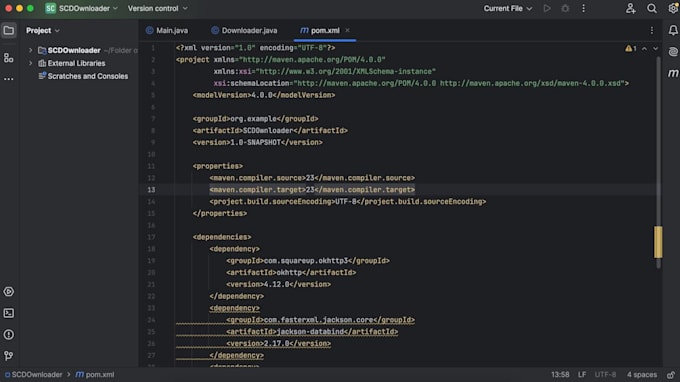Open more run actions menu
The width and height of the screenshot is (680, 382).
point(583,8)
